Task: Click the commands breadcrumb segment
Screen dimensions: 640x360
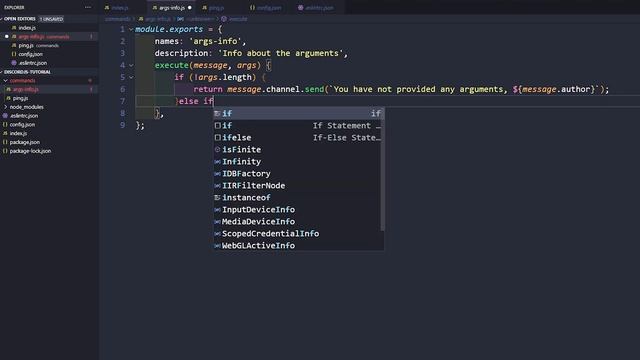Action: (118, 19)
